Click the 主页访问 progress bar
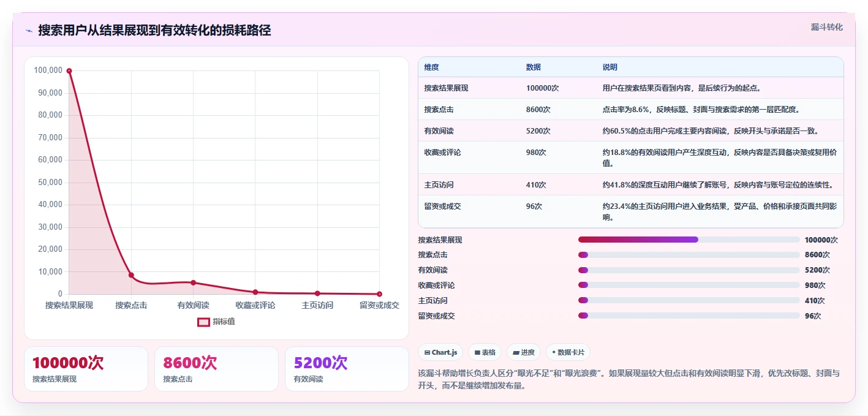Image resolution: width=868 pixels, height=416 pixels. tap(689, 300)
